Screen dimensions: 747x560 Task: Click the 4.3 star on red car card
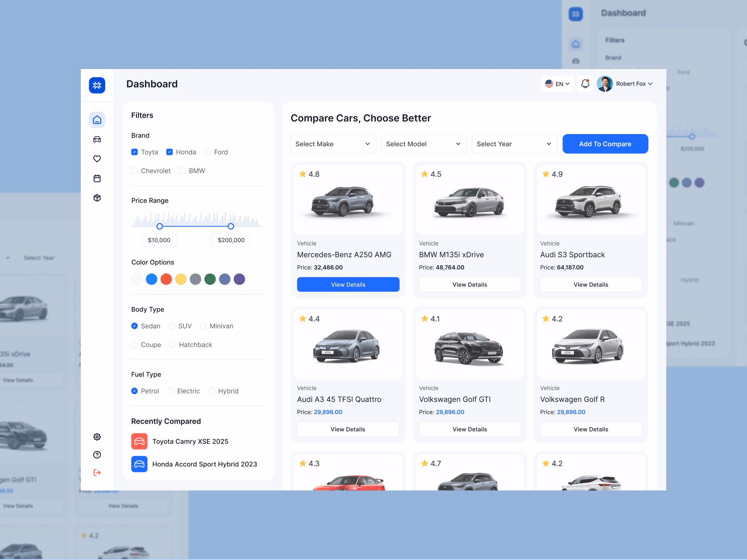(303, 463)
